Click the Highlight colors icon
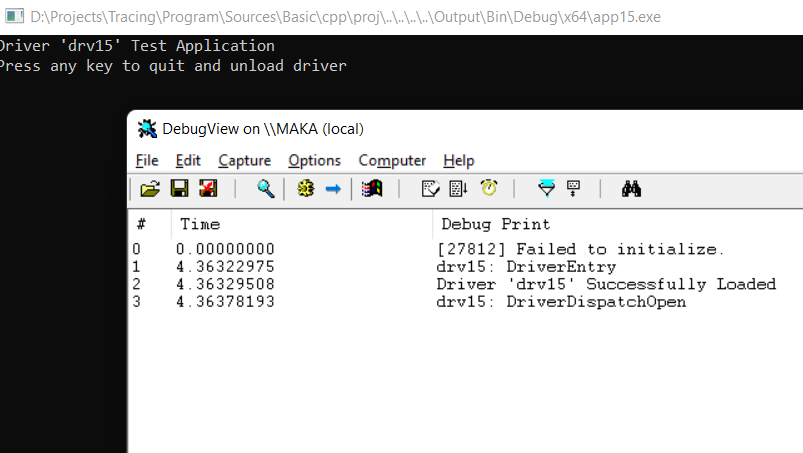The height and width of the screenshot is (453, 803). [x=574, y=189]
